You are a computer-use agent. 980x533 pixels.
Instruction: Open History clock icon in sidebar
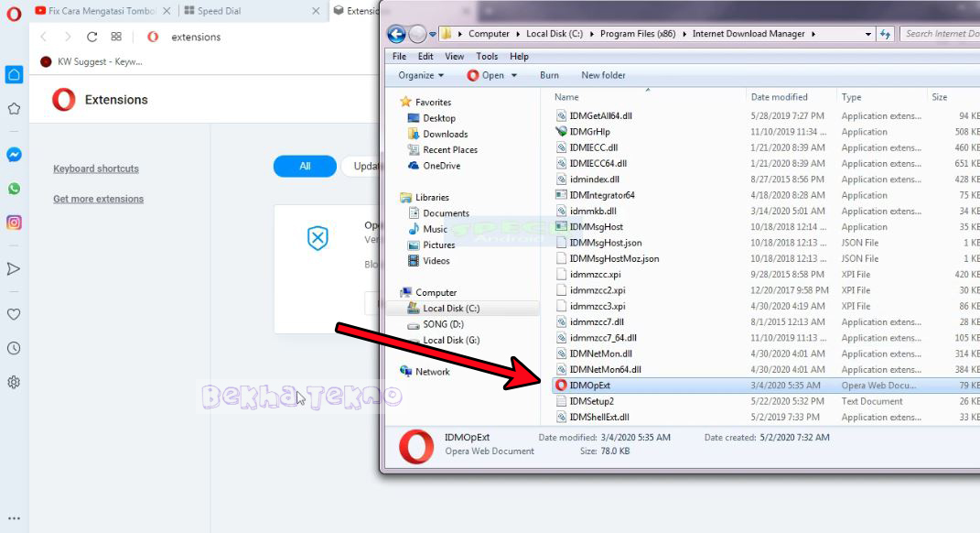click(14, 348)
